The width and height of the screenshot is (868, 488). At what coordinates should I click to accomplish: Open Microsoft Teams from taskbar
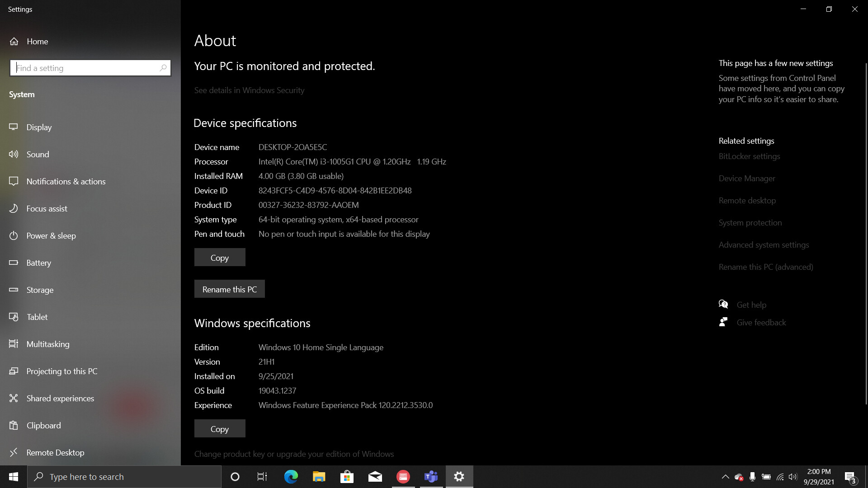point(431,477)
